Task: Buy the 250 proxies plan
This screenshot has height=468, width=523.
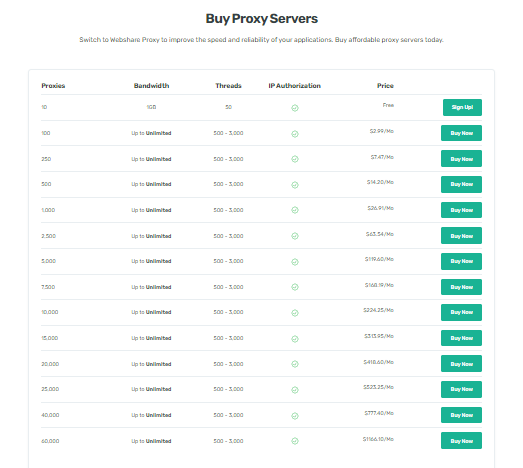Action: tap(461, 159)
